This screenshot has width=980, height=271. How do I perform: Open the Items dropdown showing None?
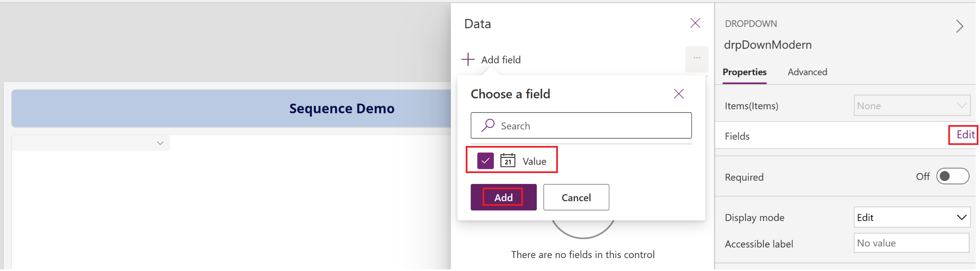point(912,106)
